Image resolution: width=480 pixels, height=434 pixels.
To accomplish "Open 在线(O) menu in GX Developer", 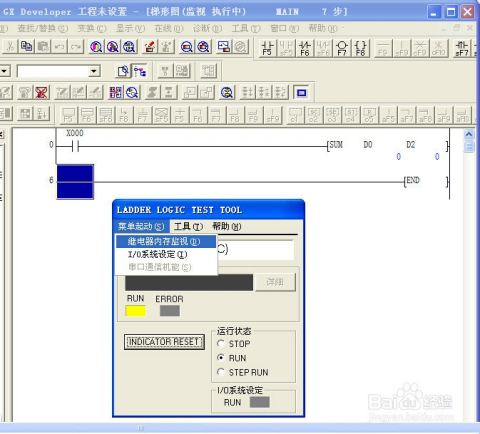I will (x=169, y=28).
